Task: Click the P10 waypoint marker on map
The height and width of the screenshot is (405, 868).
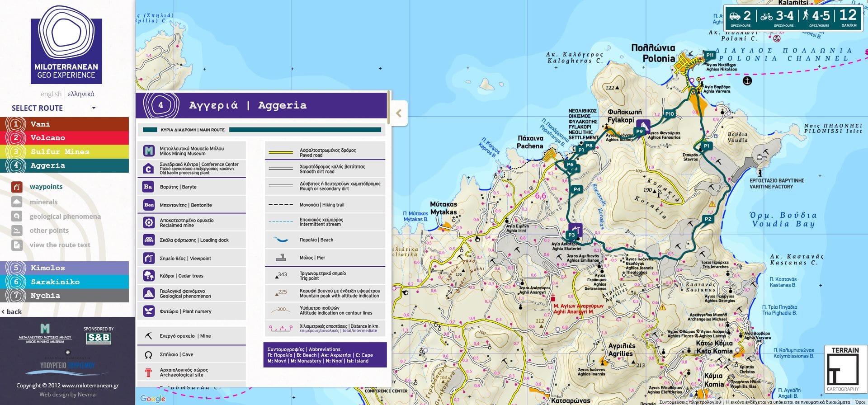Action: click(670, 114)
